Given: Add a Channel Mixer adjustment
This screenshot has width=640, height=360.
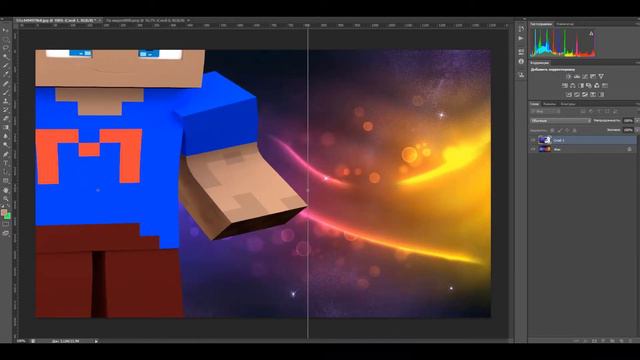Looking at the screenshot, I should point(597,85).
